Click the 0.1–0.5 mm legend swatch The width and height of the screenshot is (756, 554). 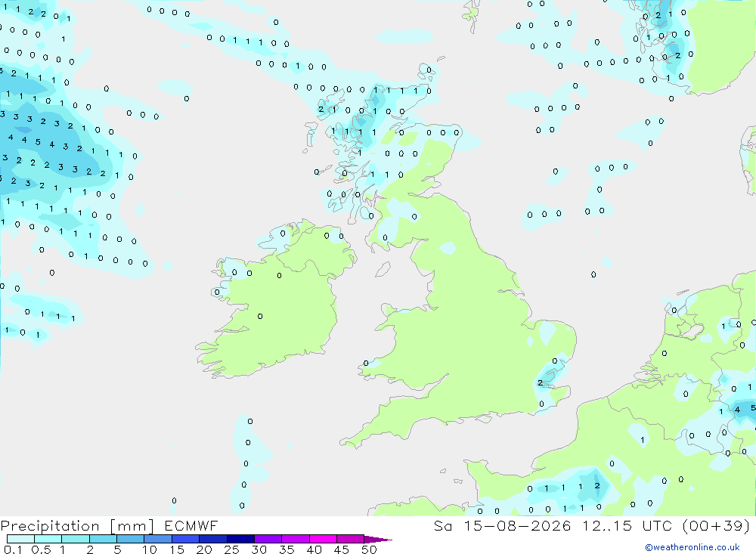(x=20, y=539)
